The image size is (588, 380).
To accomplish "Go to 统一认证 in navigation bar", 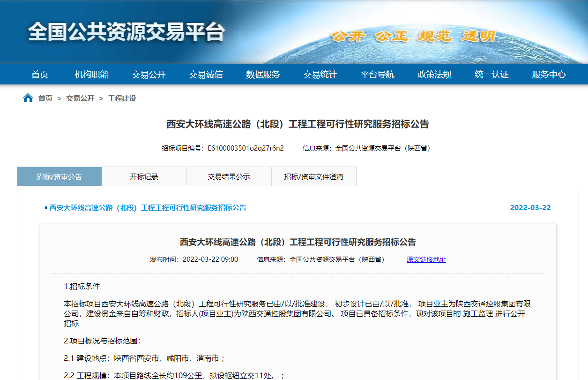I will click(x=491, y=75).
